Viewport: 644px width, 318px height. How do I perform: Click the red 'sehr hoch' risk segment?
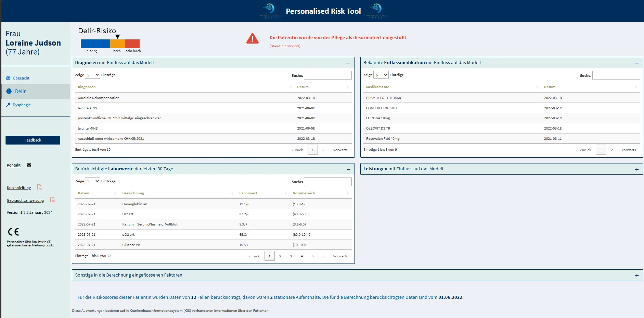pyautogui.click(x=132, y=44)
